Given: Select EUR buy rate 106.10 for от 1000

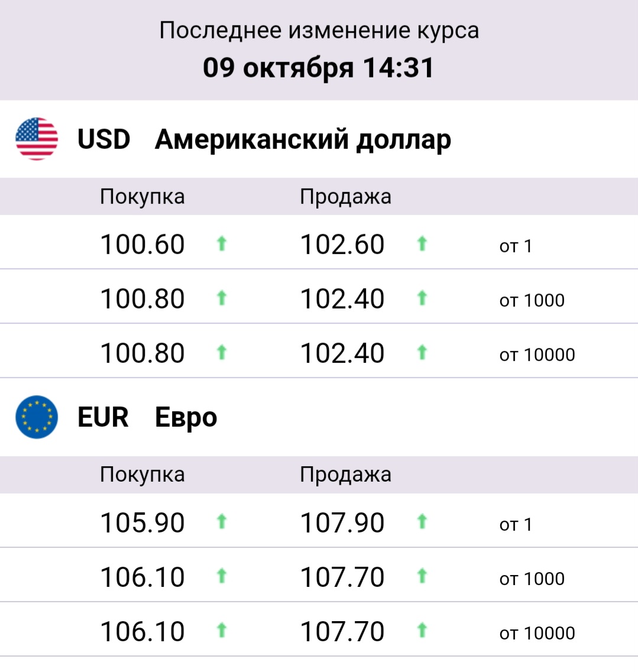Looking at the screenshot, I should (x=143, y=577).
